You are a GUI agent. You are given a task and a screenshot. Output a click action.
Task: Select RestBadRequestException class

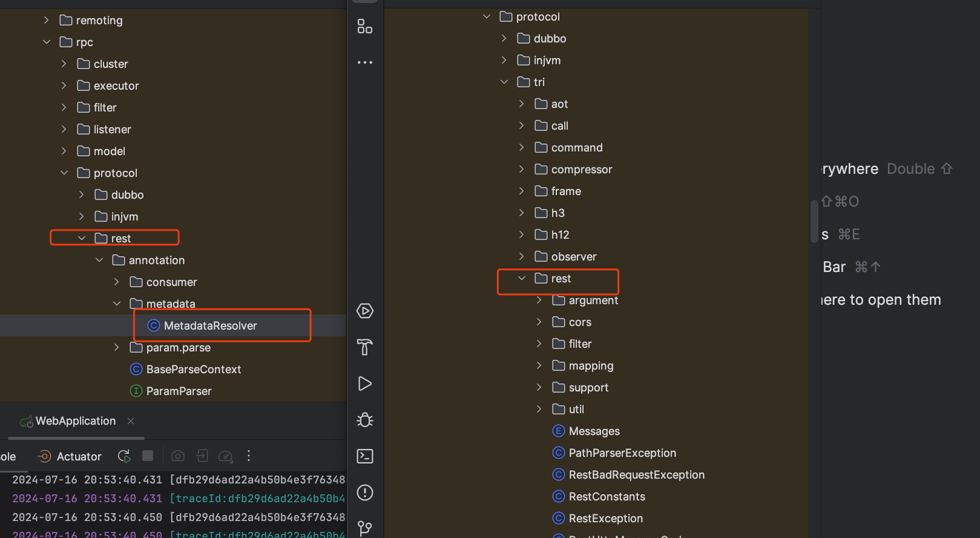(x=637, y=474)
